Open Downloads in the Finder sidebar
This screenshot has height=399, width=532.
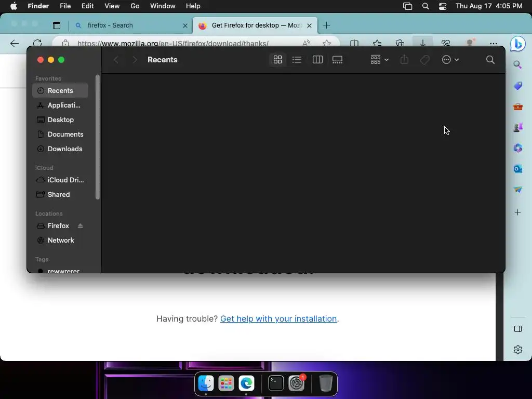[60, 149]
